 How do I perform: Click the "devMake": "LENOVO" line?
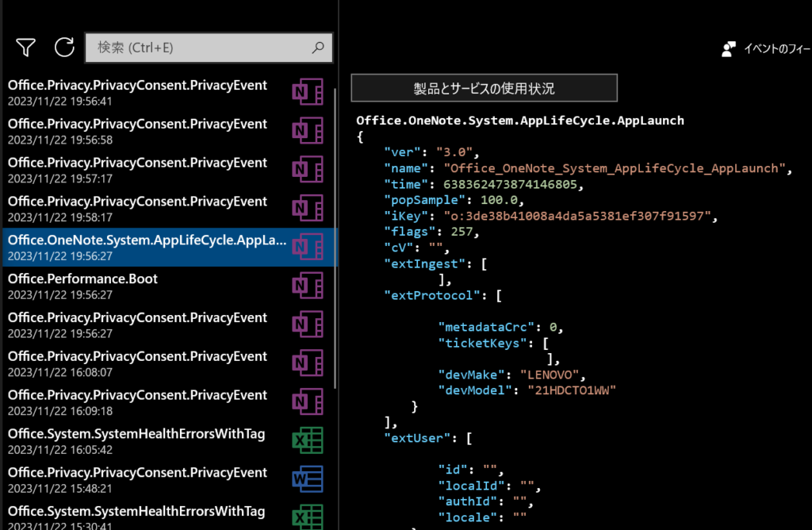511,374
